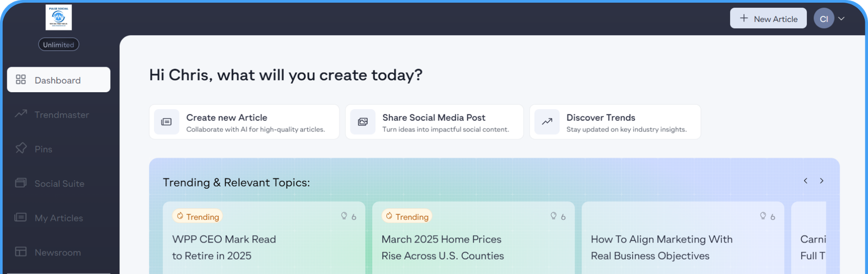The image size is (868, 274).
Task: Show next trending topics
Action: [x=822, y=181]
